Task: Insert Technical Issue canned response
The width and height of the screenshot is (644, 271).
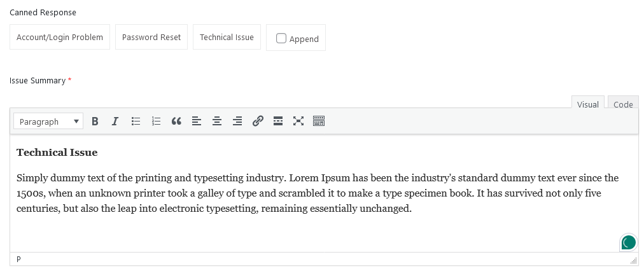Action: point(227,37)
